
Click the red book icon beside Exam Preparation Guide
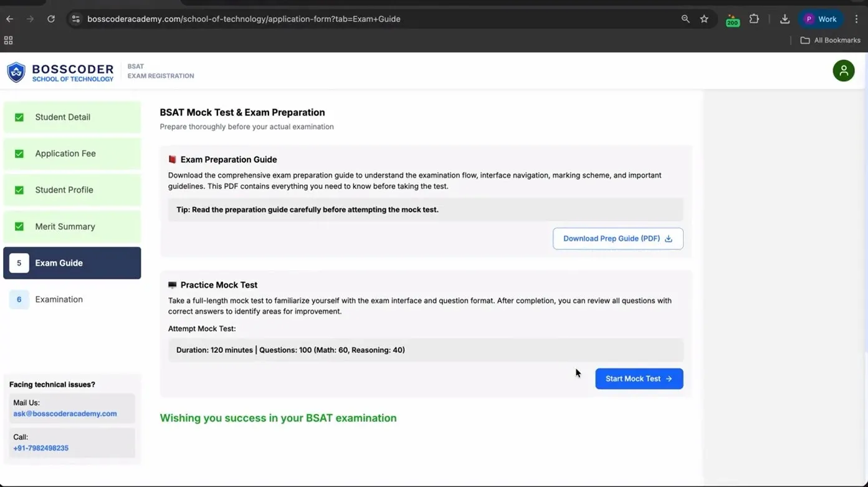(173, 160)
